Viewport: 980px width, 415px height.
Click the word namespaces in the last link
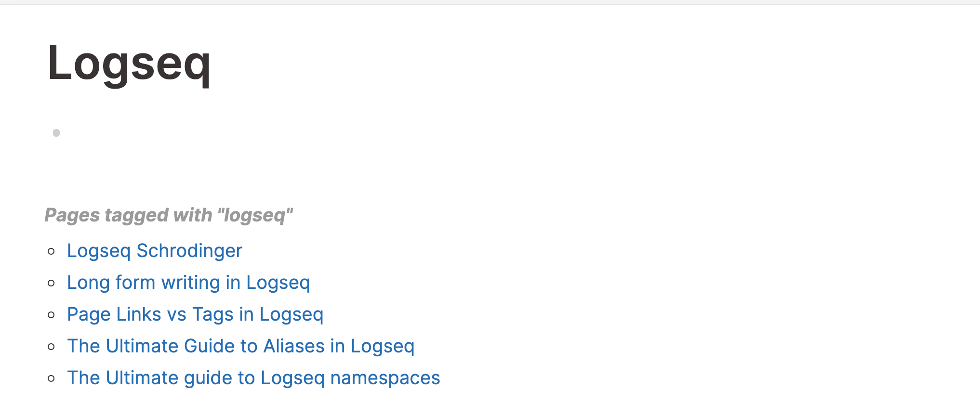click(x=385, y=378)
